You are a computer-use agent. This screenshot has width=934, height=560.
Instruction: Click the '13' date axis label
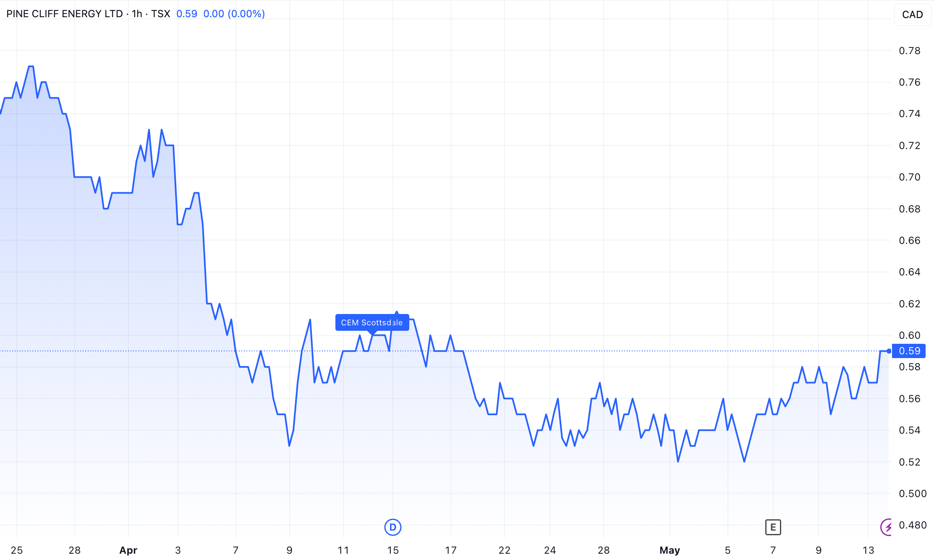pos(868,550)
